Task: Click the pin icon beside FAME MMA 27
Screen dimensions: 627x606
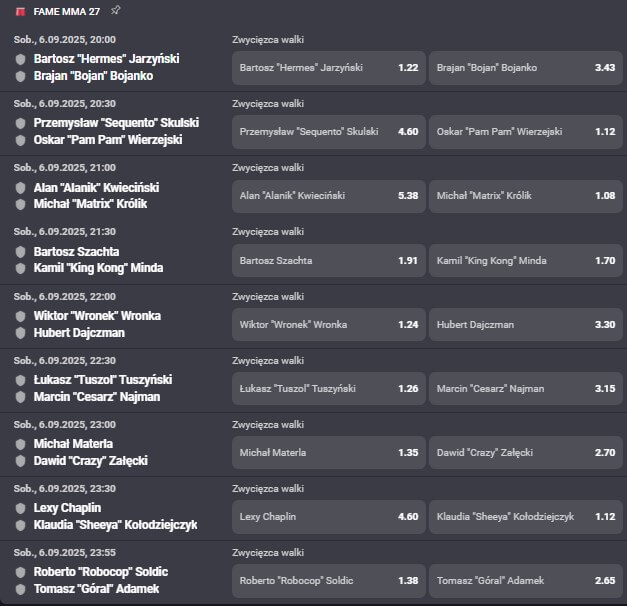Action: 116,10
